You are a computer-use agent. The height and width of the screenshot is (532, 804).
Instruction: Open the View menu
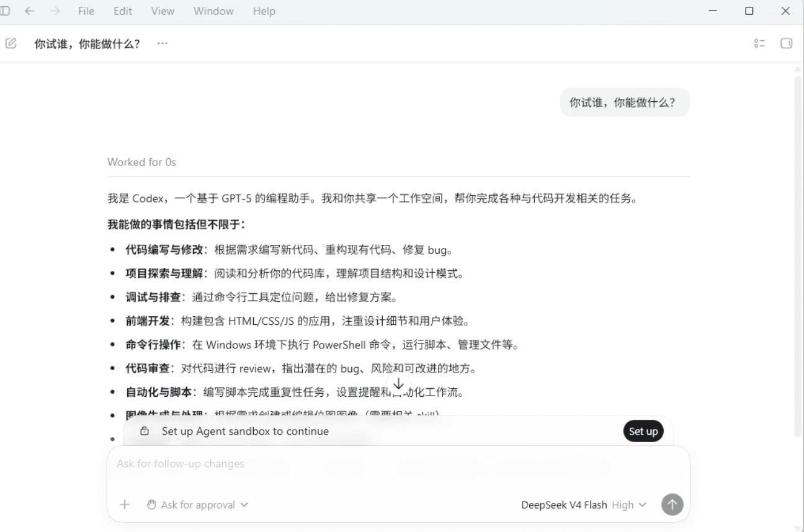click(x=163, y=11)
